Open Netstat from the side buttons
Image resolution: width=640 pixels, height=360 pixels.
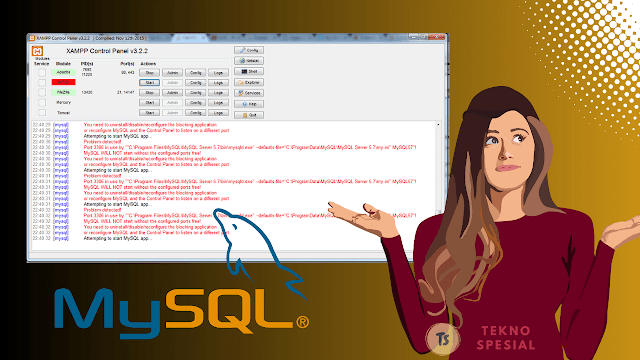pyautogui.click(x=249, y=61)
